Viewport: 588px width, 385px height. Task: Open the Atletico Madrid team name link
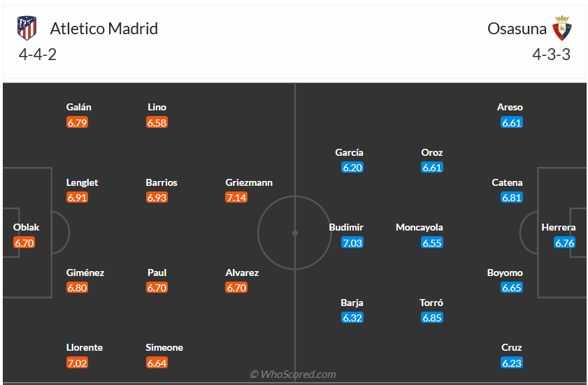click(x=103, y=29)
